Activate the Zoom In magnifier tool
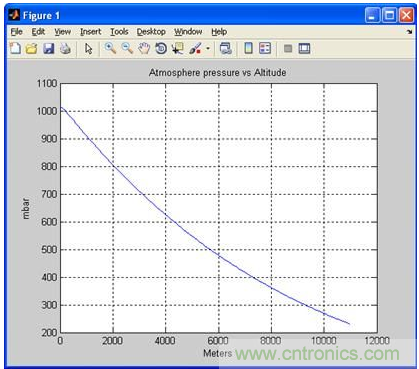This screenshot has width=419, height=369. pyautogui.click(x=110, y=48)
